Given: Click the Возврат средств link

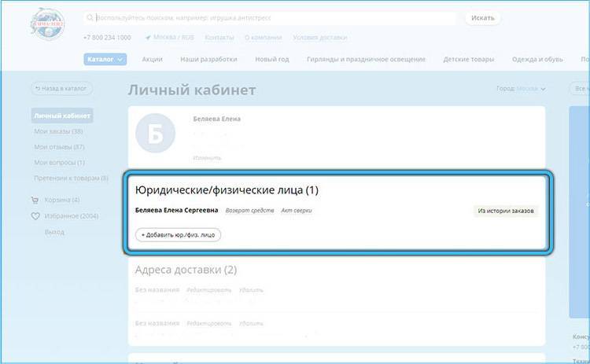Looking at the screenshot, I should click(x=249, y=211).
